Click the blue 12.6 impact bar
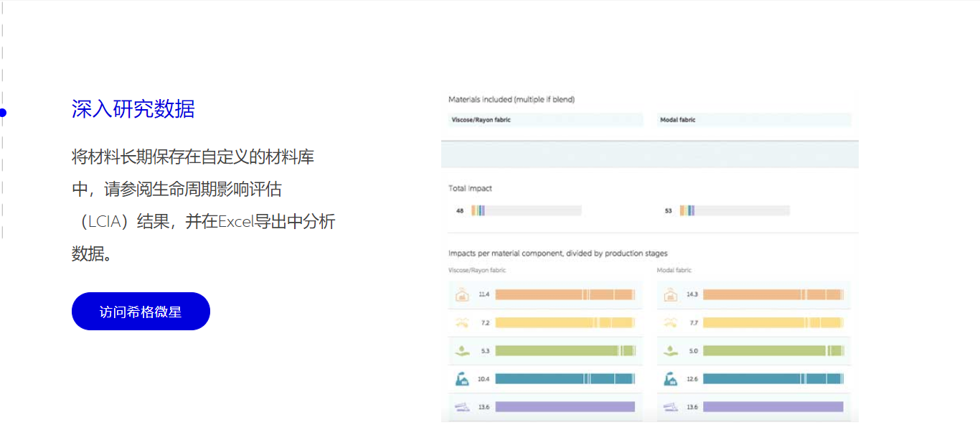The height and width of the screenshot is (443, 980). click(773, 378)
